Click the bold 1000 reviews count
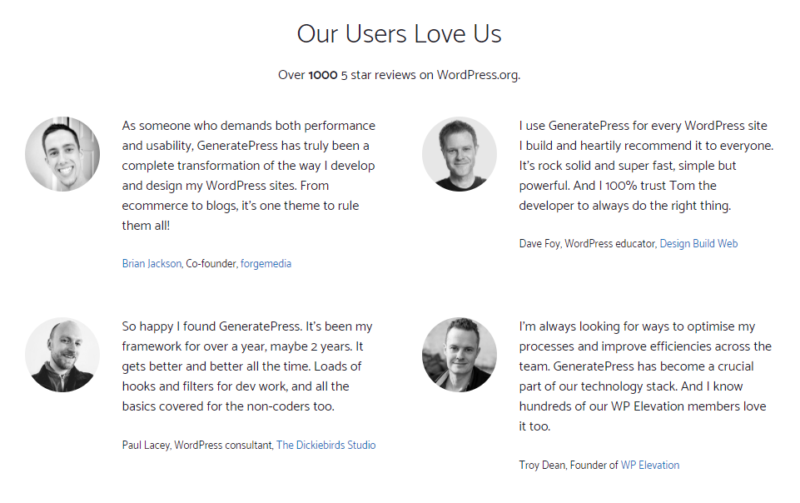 tap(322, 75)
